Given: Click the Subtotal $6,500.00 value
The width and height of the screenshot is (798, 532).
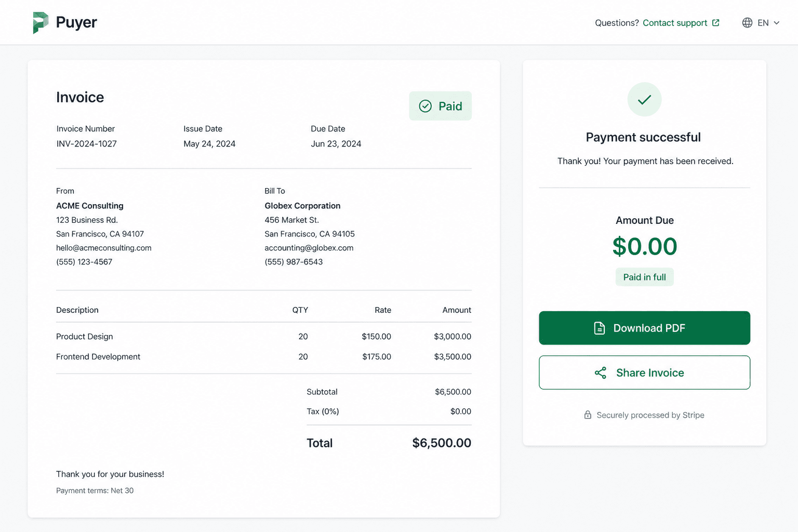Looking at the screenshot, I should pyautogui.click(x=453, y=392).
